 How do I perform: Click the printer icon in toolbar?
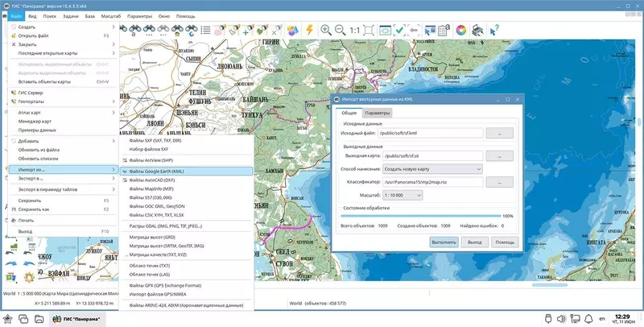tap(477, 30)
